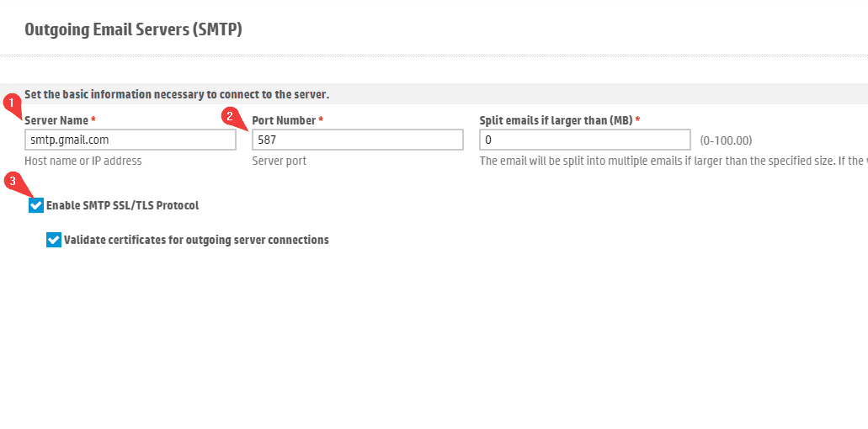Screen dimensions: 868x429
Task: Click the red callout marker numbered 1
Action: click(x=11, y=103)
